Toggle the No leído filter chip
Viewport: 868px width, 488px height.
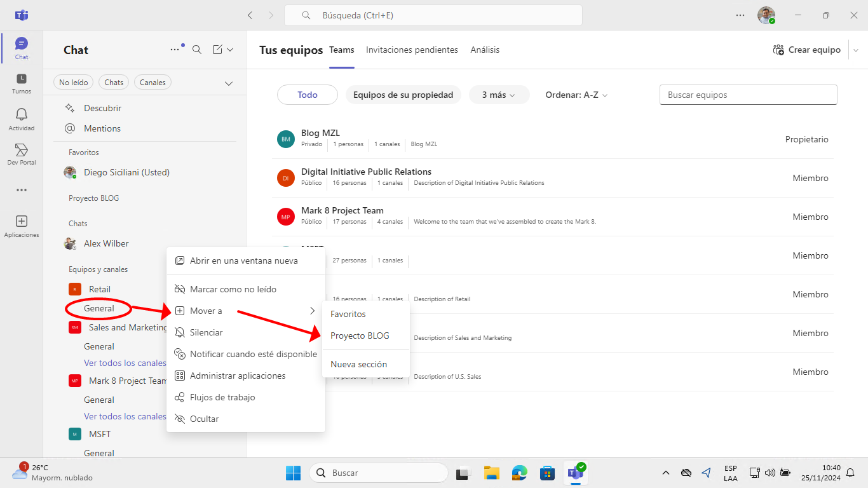pos(74,83)
